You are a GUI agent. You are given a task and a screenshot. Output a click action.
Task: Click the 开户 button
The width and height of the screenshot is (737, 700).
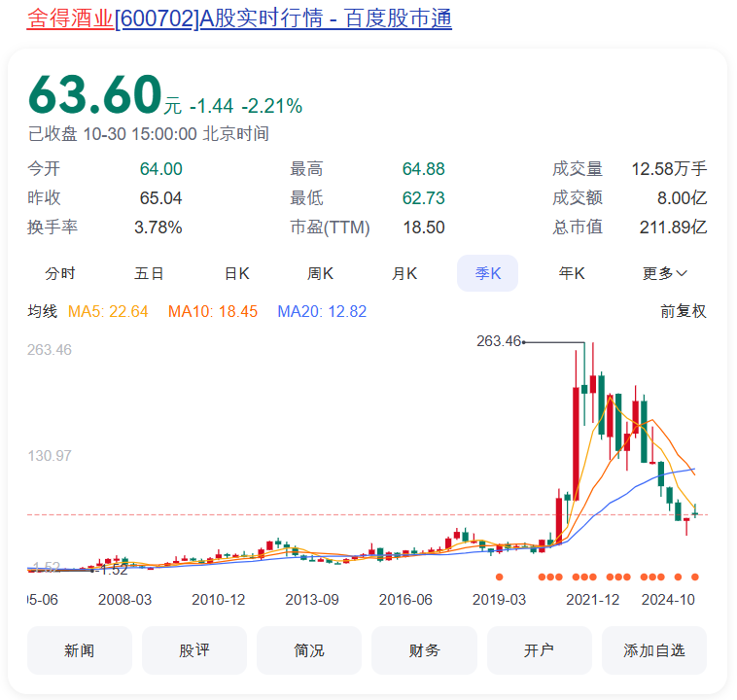[539, 650]
